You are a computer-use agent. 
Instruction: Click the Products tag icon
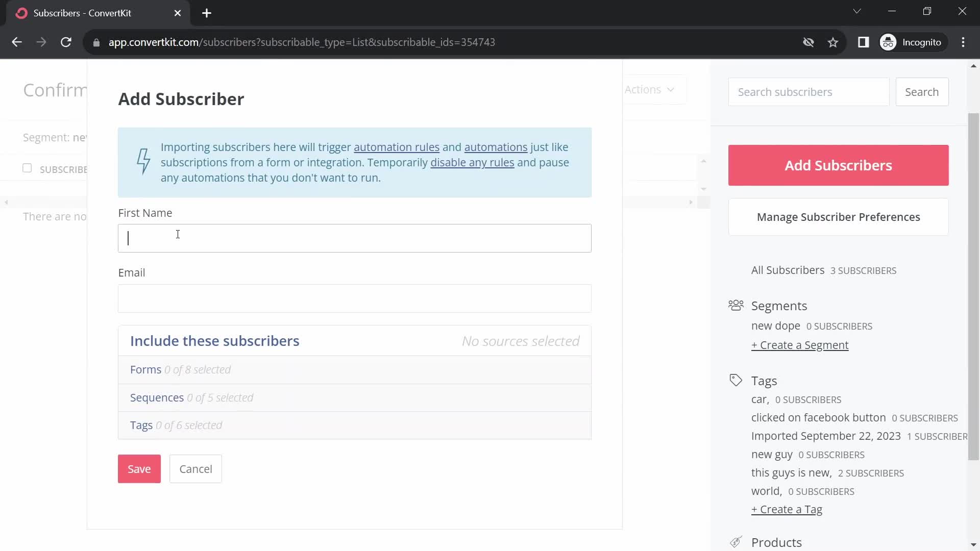click(x=736, y=542)
